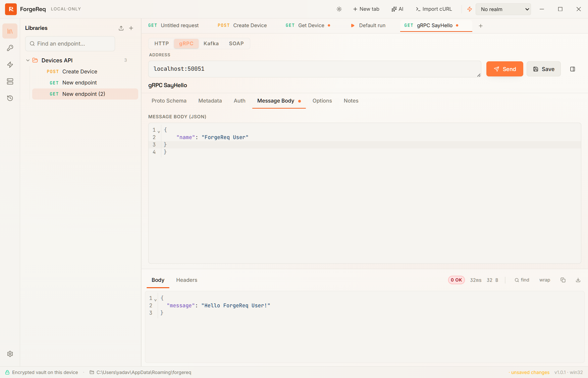
Task: Save the current request
Action: (x=543, y=69)
